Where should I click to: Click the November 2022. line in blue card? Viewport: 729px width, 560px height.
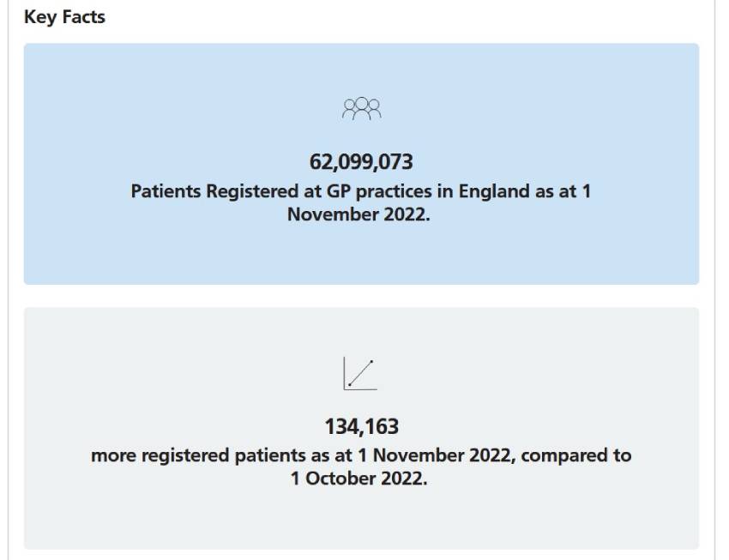[x=358, y=214]
